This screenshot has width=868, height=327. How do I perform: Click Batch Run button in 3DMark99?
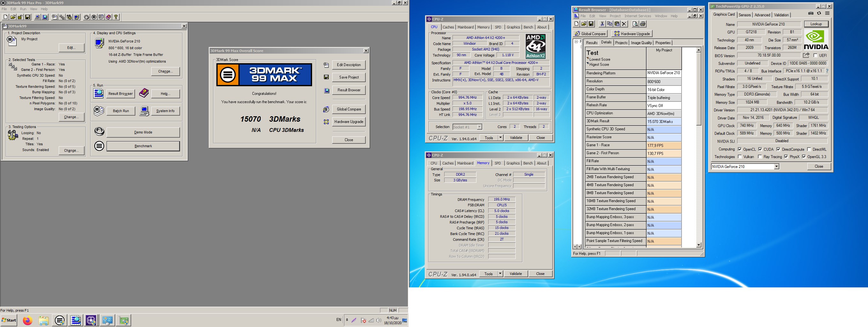click(121, 111)
